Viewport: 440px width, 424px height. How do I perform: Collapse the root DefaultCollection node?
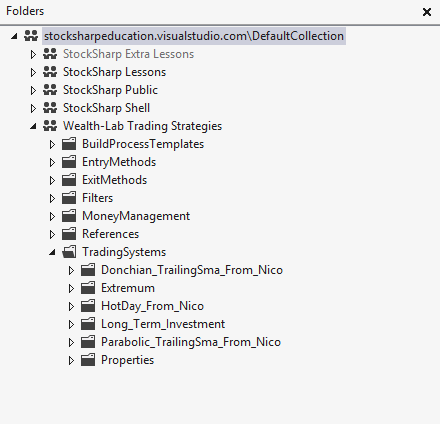[x=14, y=36]
